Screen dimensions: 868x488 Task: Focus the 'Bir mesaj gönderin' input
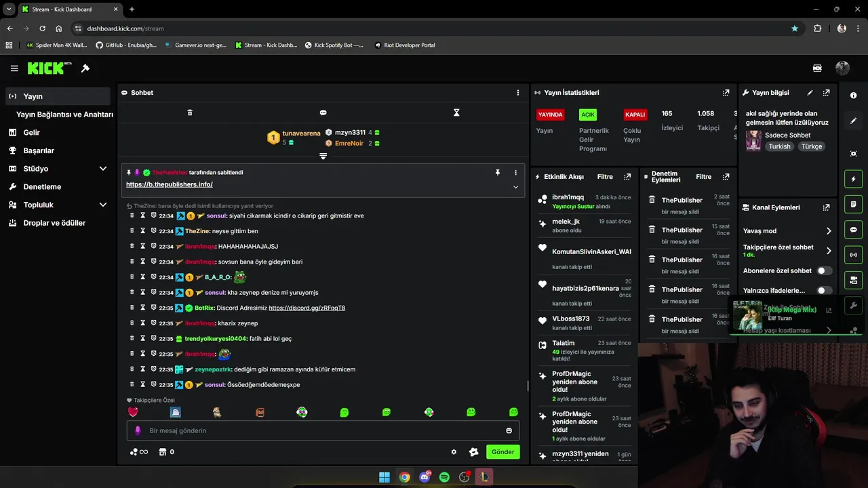[x=323, y=430]
